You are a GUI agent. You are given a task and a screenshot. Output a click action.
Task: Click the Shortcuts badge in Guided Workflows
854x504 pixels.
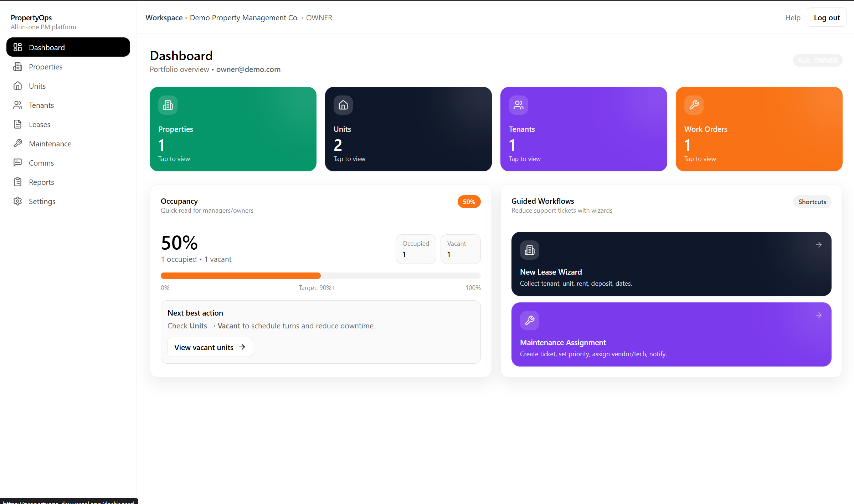pyautogui.click(x=812, y=202)
